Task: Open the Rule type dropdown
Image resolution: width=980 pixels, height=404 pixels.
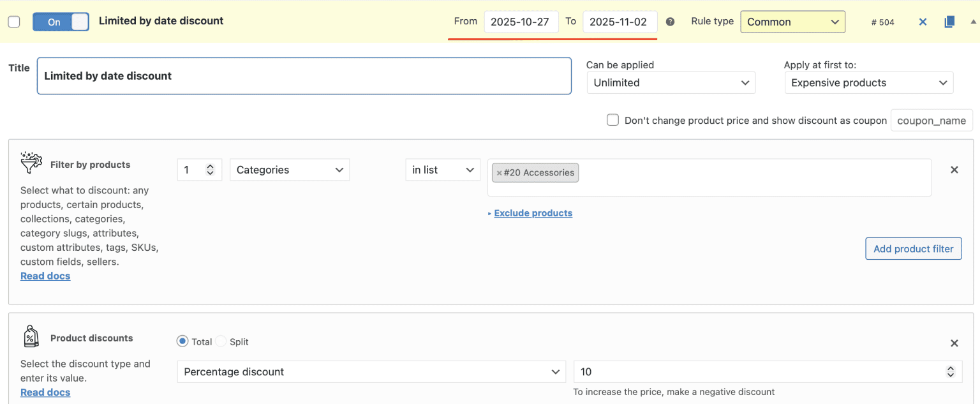Action: point(792,22)
